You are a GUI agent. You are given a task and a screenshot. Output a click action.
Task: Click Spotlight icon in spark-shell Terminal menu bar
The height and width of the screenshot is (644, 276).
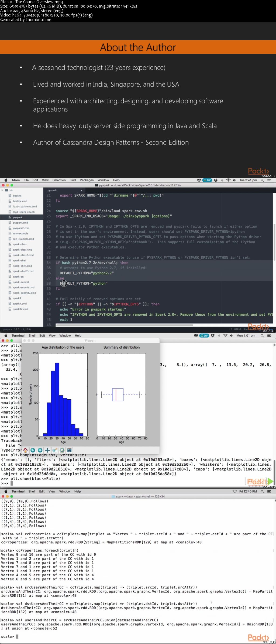[262, 491]
